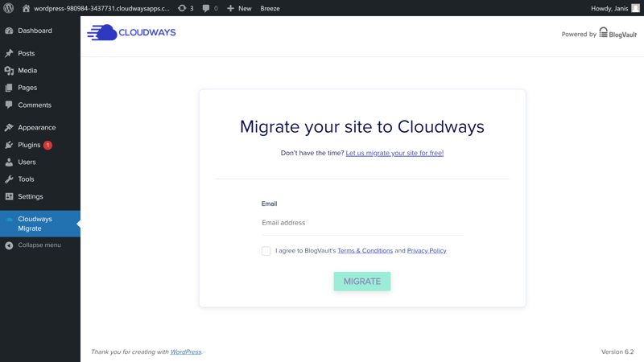
Task: Click the home icon beside site name
Action: click(26, 8)
